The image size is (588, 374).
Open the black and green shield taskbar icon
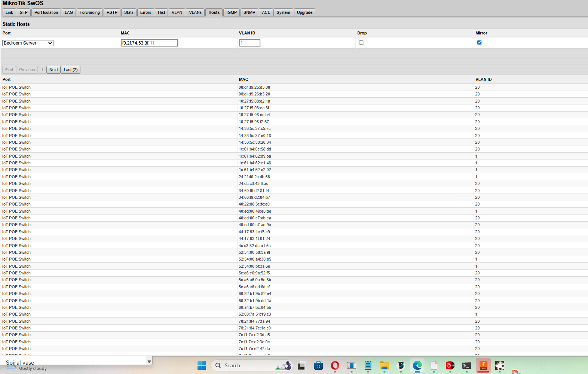click(401, 365)
